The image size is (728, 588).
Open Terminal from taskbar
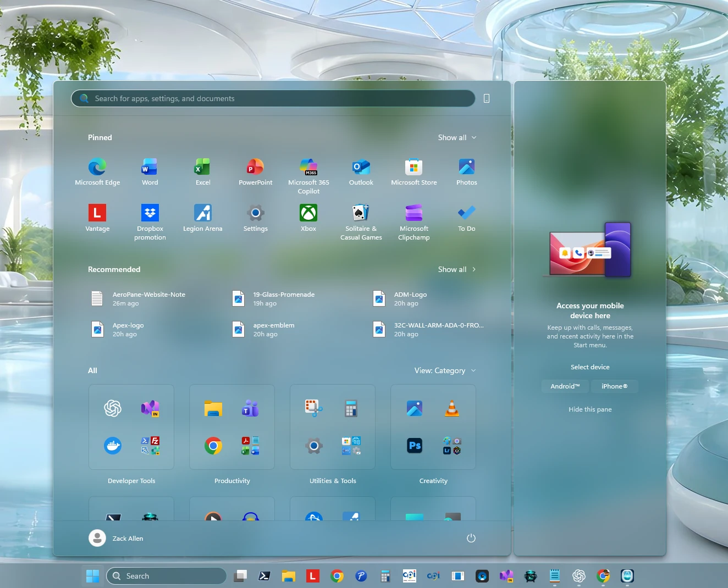[x=264, y=576]
